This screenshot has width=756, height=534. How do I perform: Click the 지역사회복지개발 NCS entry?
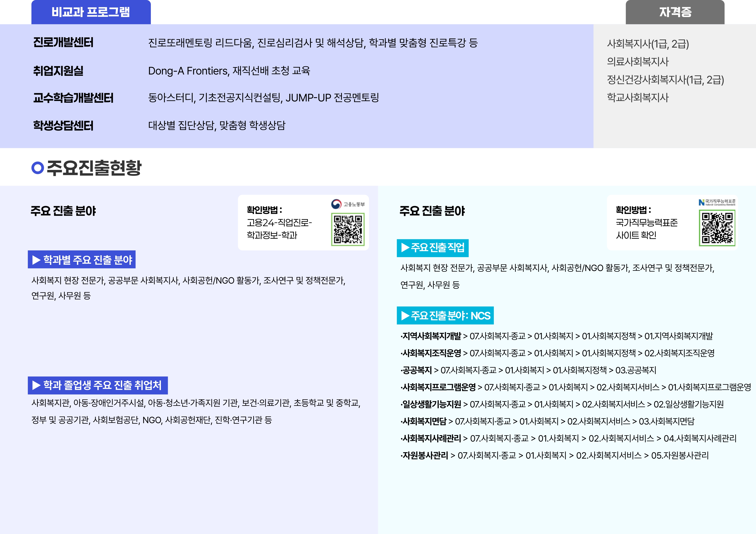(x=432, y=336)
